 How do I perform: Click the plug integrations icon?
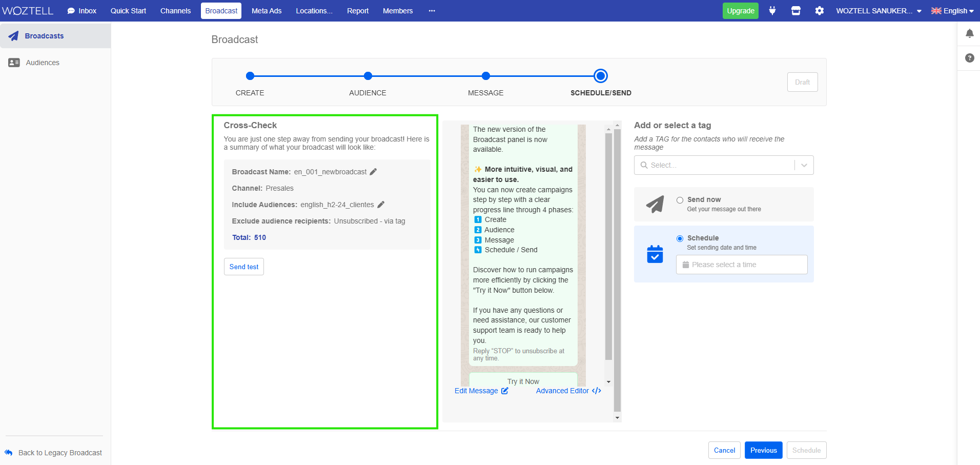point(772,11)
